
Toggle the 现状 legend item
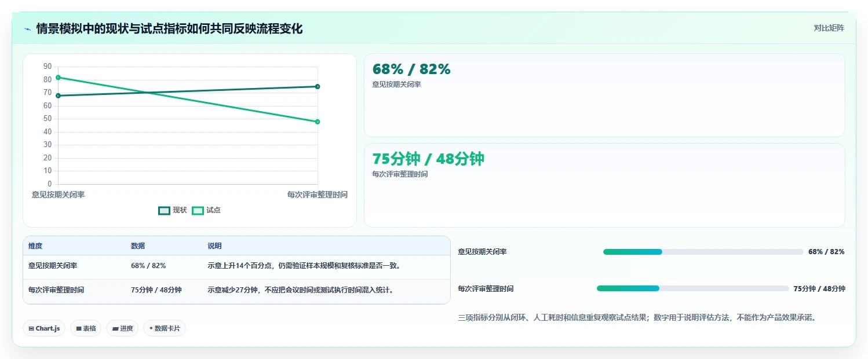[x=173, y=210]
